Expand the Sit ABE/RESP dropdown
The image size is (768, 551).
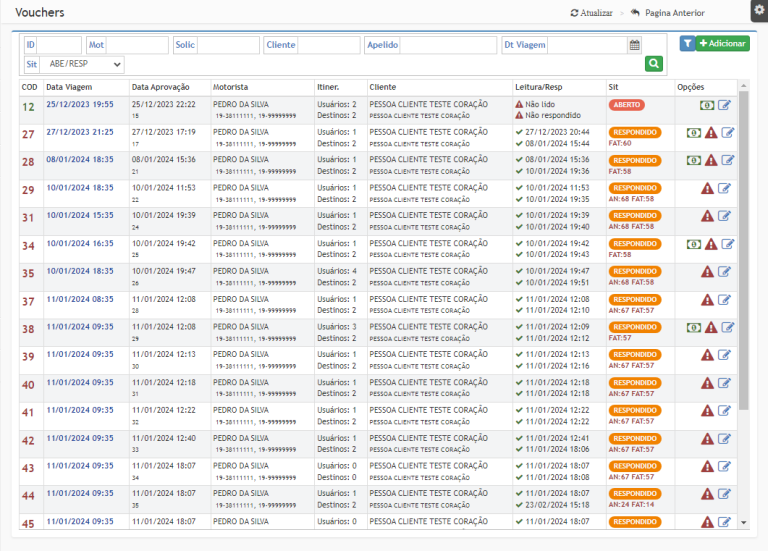pos(84,64)
